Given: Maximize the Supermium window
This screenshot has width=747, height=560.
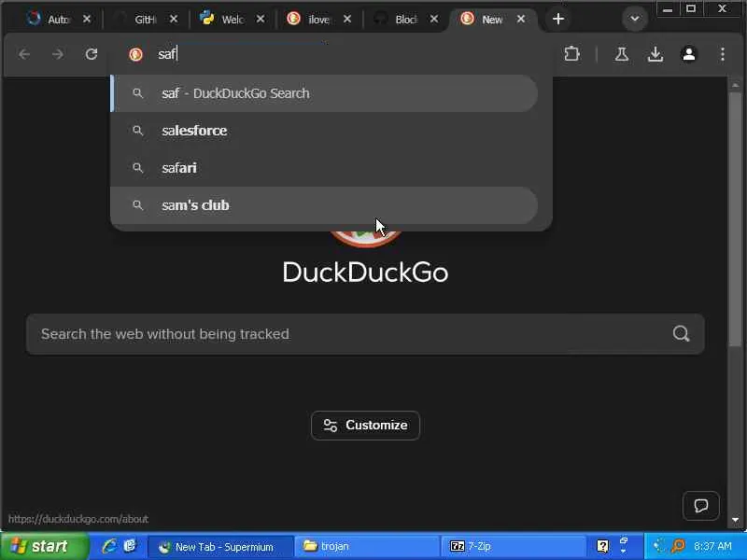Looking at the screenshot, I should tap(691, 9).
